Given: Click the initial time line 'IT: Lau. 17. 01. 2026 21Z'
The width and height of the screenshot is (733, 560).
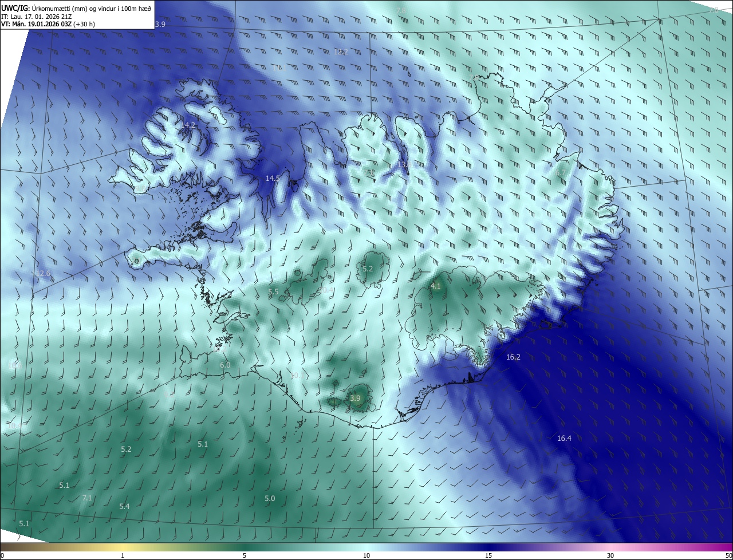Looking at the screenshot, I should [x=36, y=17].
